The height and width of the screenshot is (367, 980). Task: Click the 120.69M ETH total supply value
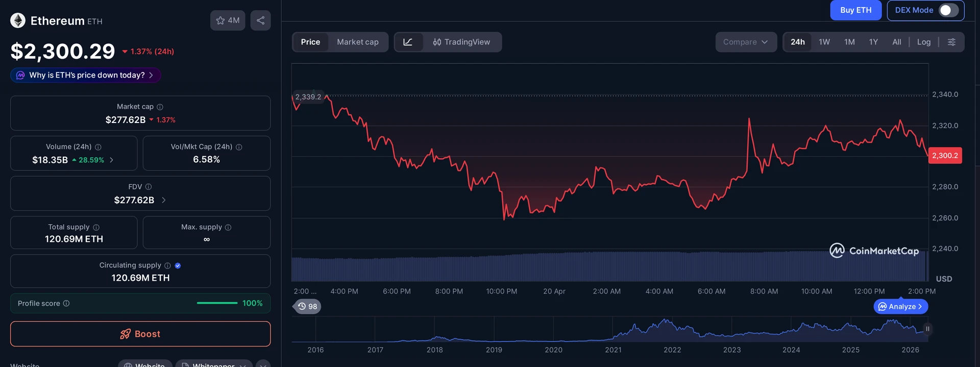pyautogui.click(x=74, y=239)
